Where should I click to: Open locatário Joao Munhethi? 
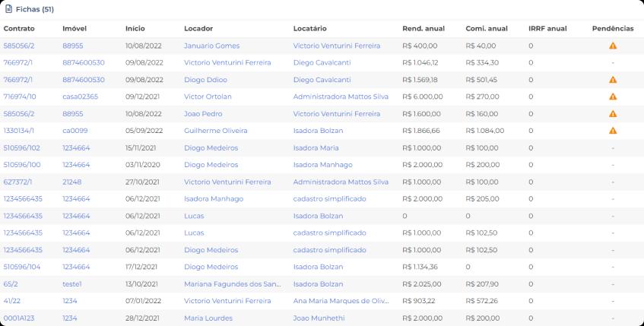(x=319, y=318)
